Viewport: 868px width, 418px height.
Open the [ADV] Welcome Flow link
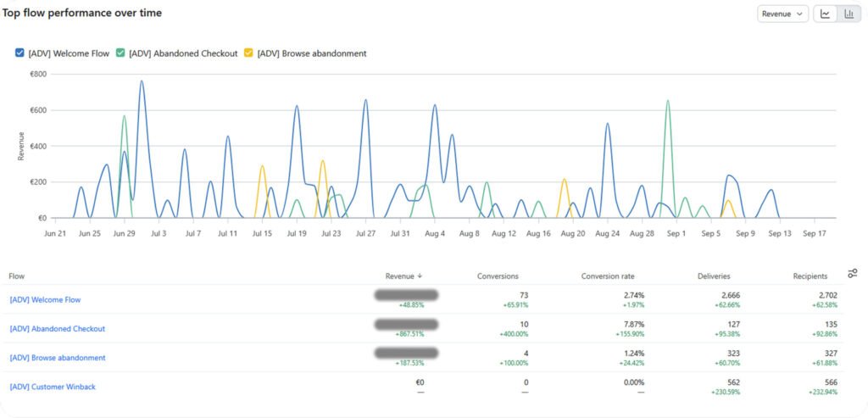(x=46, y=299)
